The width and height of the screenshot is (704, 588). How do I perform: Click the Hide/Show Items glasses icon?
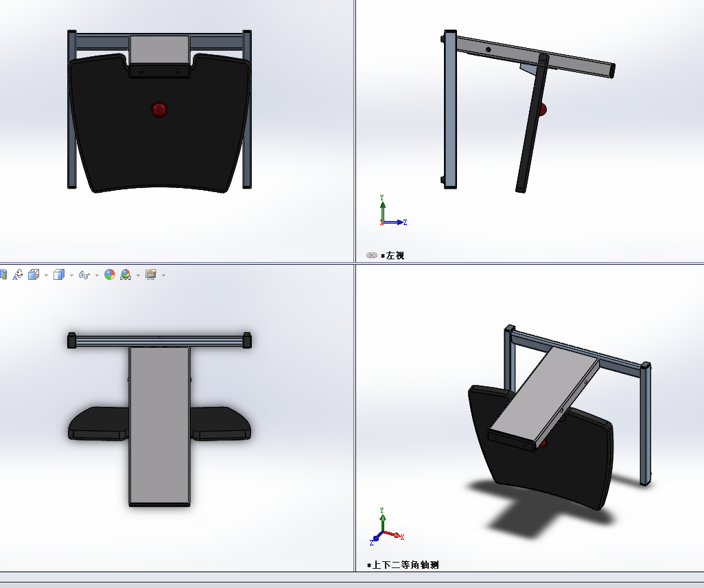click(84, 274)
